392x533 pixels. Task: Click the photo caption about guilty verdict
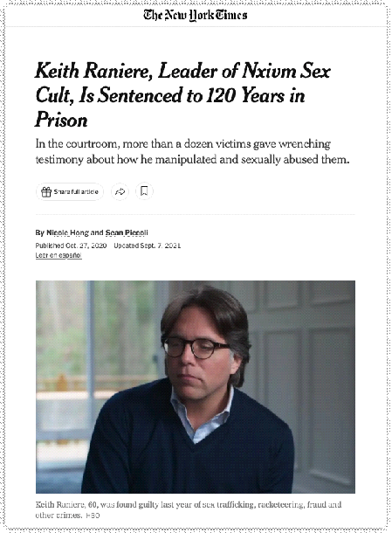pos(189,509)
